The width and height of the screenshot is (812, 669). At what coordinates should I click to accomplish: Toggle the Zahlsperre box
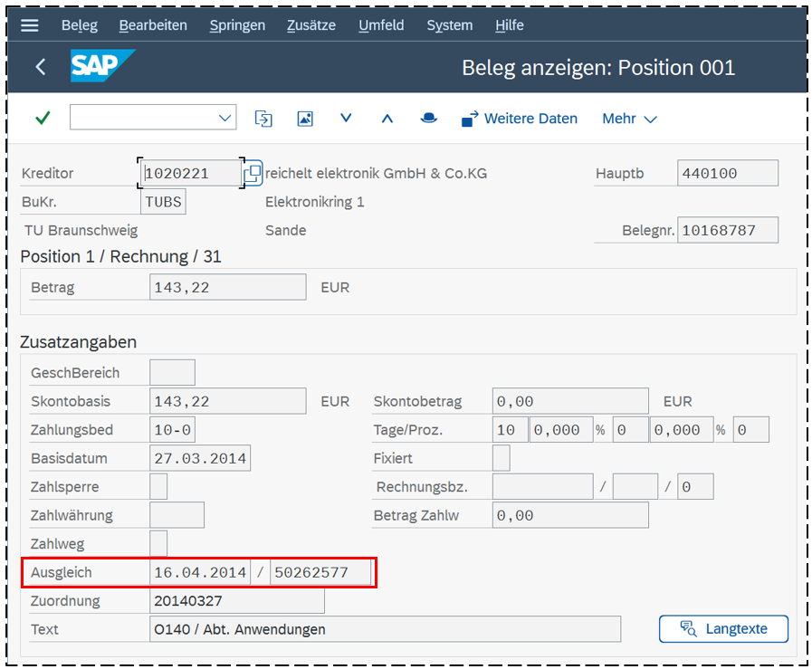(x=158, y=487)
